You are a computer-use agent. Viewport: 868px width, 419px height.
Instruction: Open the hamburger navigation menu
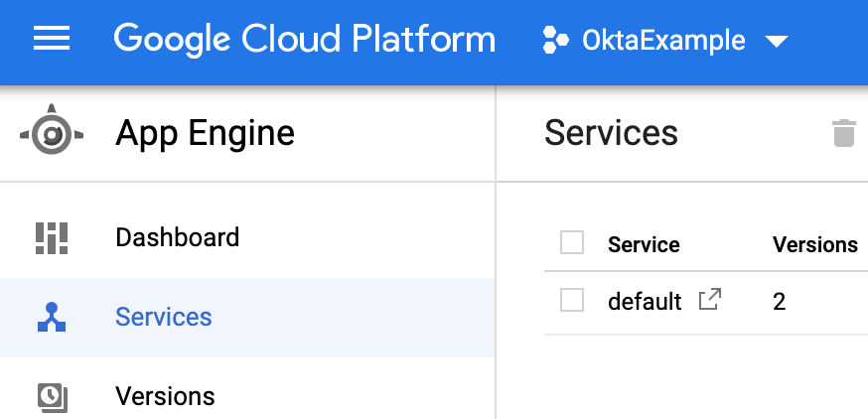point(52,40)
